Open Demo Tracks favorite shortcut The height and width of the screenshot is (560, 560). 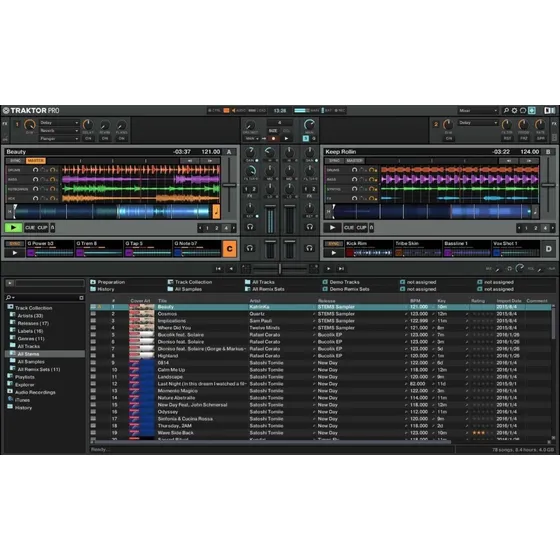click(x=341, y=282)
